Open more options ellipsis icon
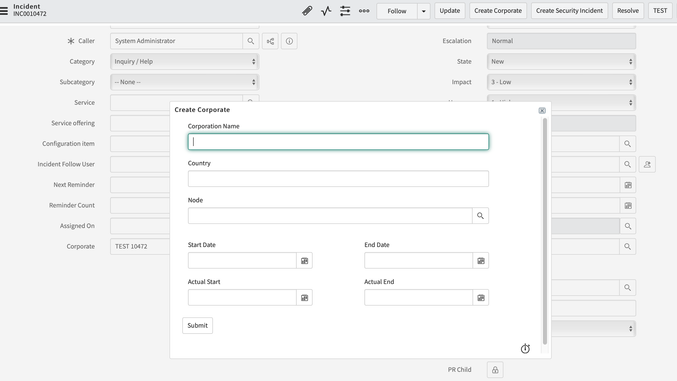 [x=364, y=11]
